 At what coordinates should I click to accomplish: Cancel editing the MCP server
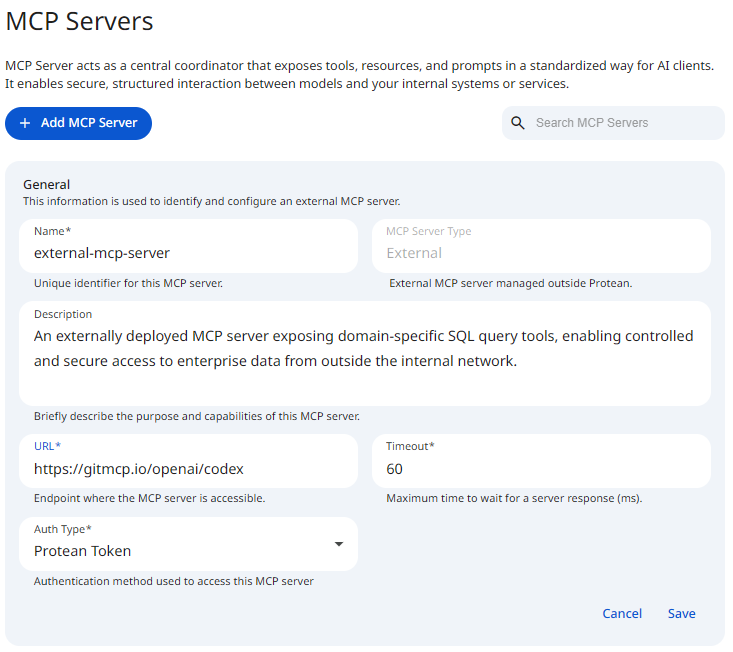coord(622,613)
